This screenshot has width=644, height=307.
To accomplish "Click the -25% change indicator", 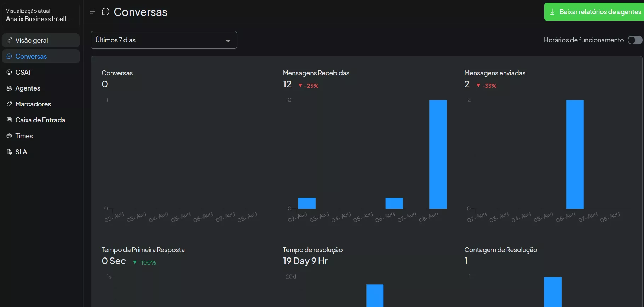I will click(x=309, y=86).
